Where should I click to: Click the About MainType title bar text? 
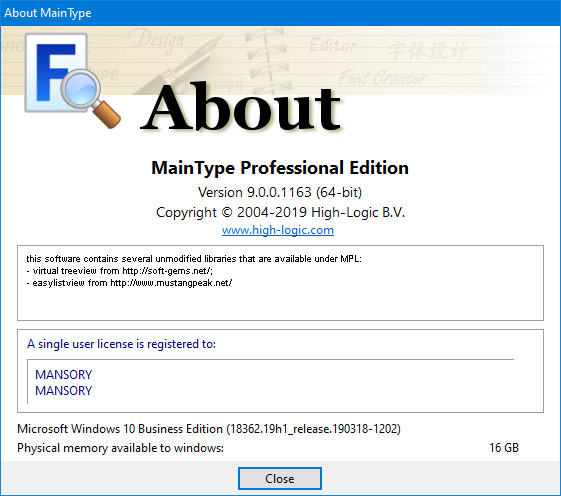pyautogui.click(x=48, y=13)
